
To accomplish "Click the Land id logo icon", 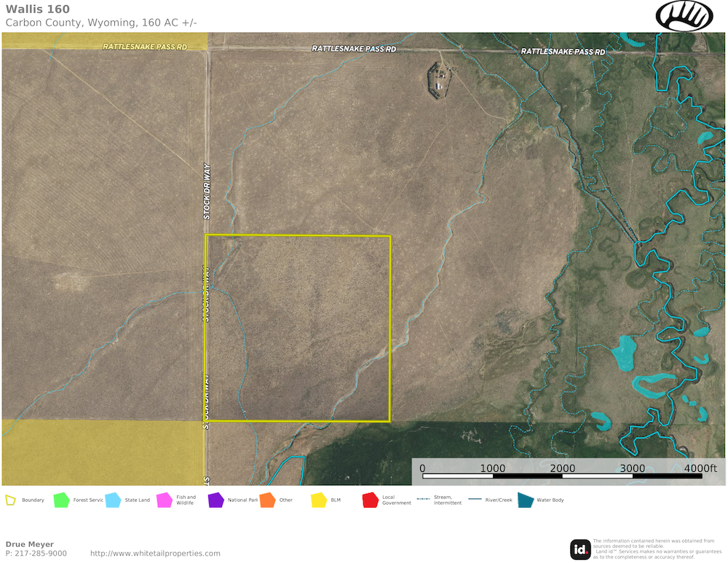I will (580, 549).
